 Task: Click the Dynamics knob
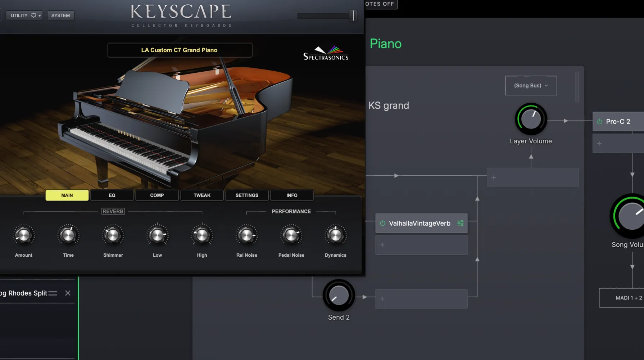point(336,235)
